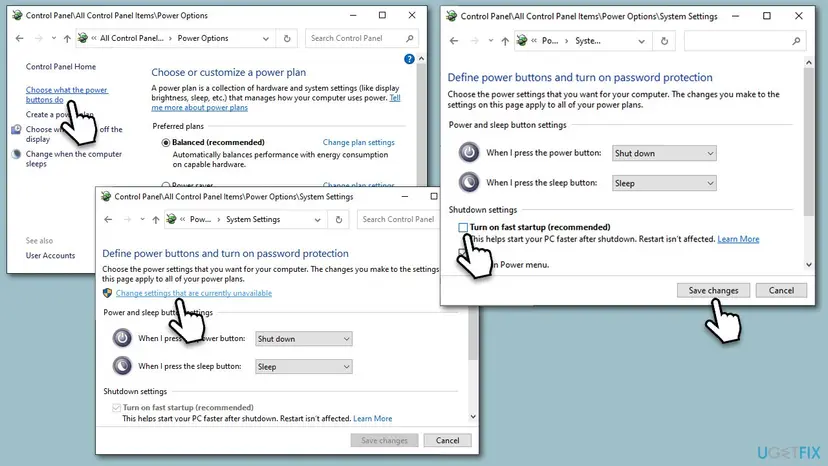
Task: Click Up arrow in Power Options window
Action: (x=67, y=38)
